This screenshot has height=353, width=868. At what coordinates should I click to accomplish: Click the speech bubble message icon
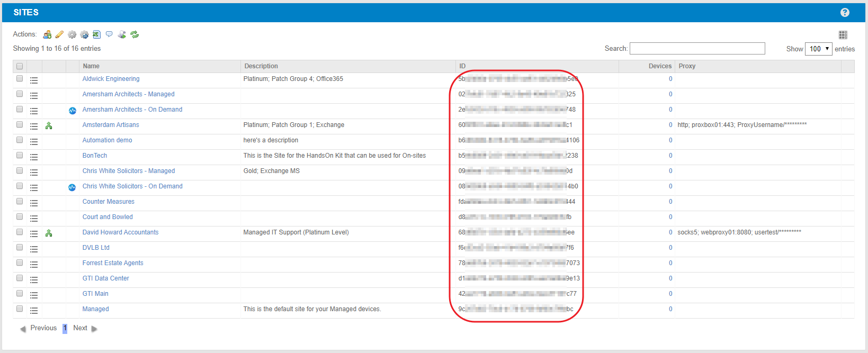[109, 34]
